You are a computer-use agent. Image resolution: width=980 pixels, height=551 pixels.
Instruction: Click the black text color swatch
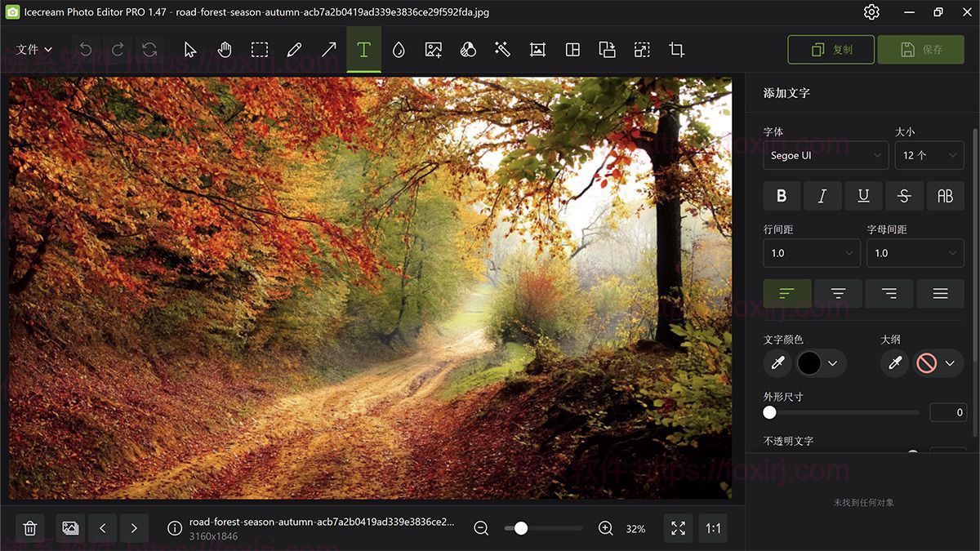tap(808, 363)
